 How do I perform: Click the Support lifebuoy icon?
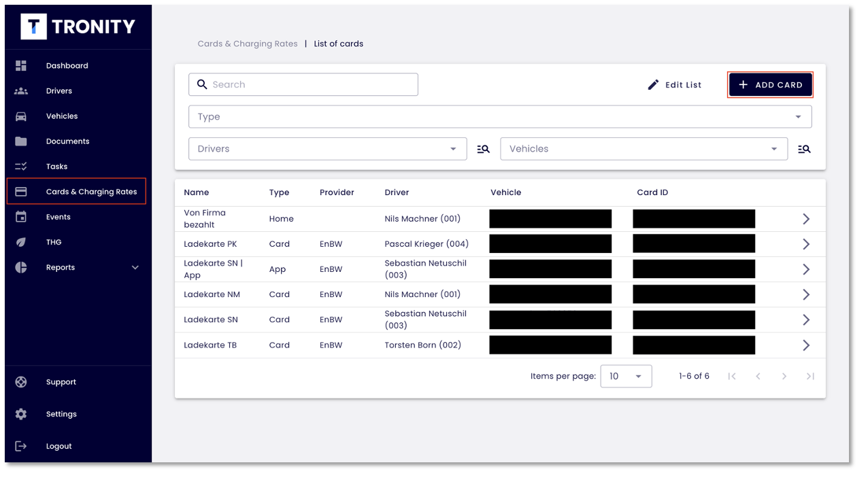(21, 382)
